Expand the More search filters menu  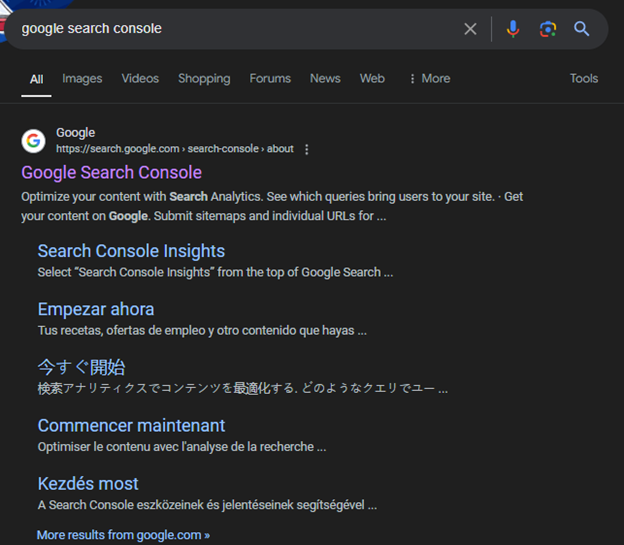point(430,78)
